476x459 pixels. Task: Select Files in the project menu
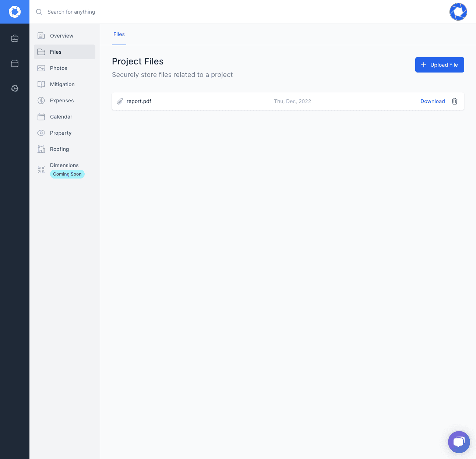point(64,52)
